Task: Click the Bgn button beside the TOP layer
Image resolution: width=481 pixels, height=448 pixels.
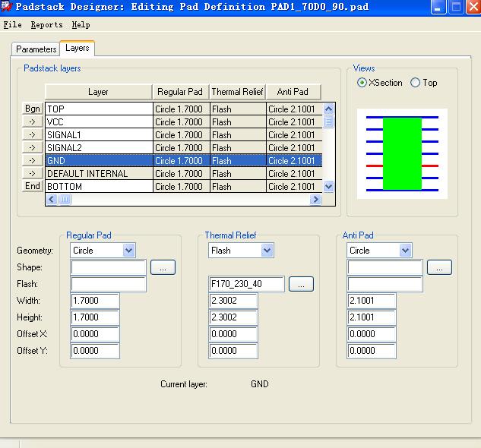Action: pyautogui.click(x=32, y=109)
